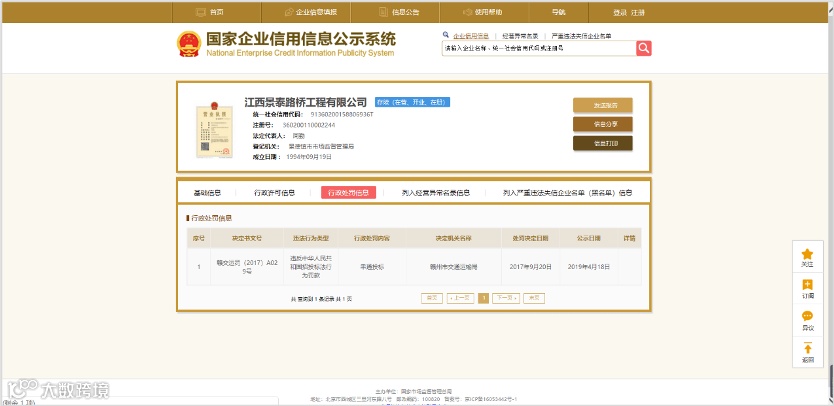Click the 末页 last-page pagination button
The image size is (834, 406).
point(534,299)
